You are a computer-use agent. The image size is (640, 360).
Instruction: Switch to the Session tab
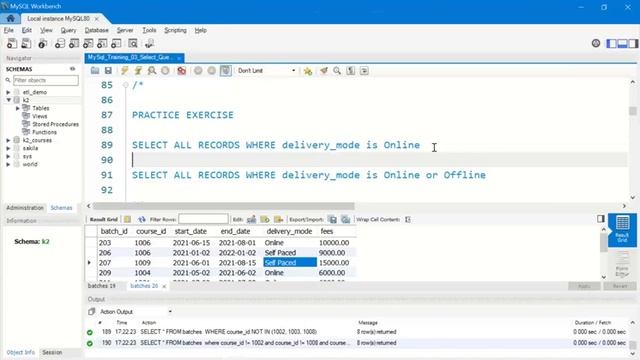(52, 352)
